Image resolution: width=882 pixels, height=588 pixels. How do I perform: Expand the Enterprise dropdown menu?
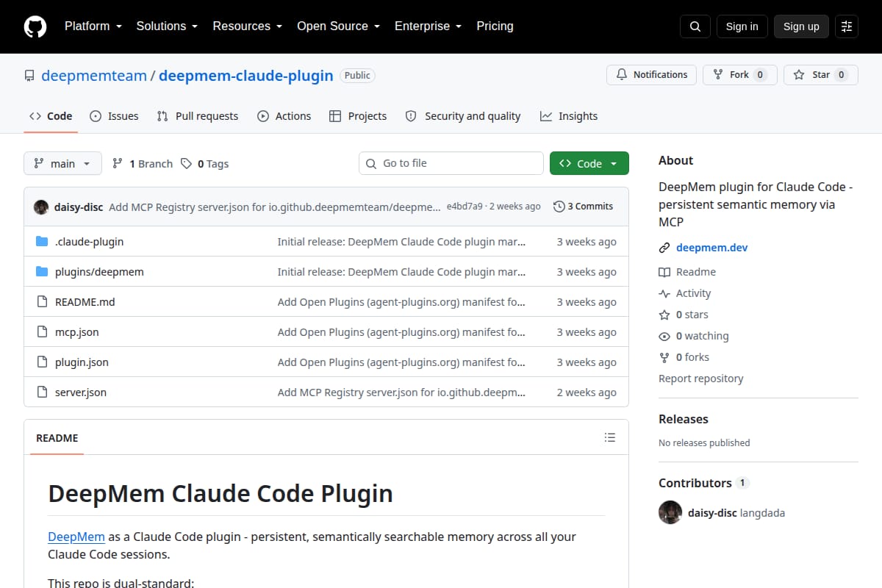coord(428,26)
